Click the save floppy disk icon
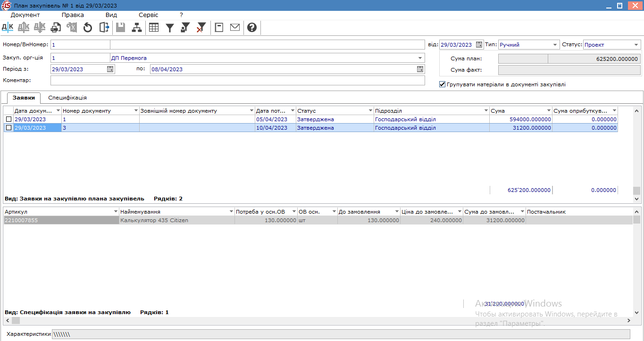Viewport: 644px width, 341px height. pyautogui.click(x=121, y=27)
